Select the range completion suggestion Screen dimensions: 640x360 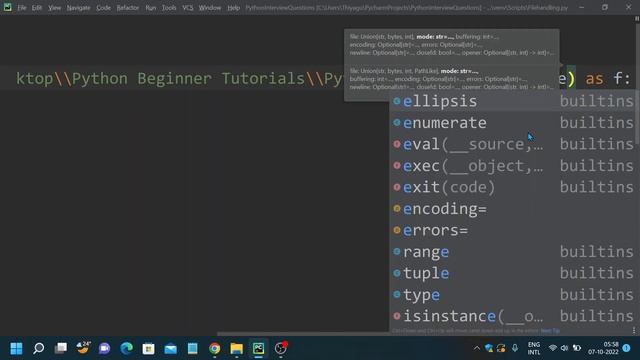click(512, 251)
